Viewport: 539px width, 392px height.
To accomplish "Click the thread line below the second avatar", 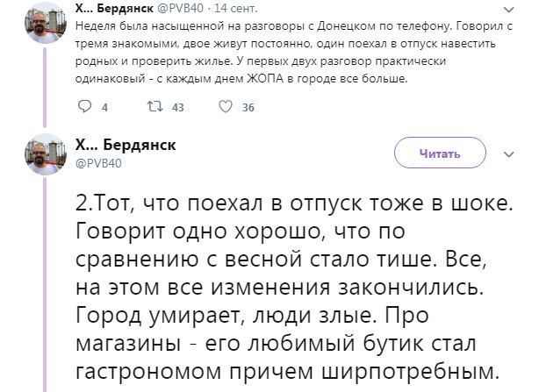I will click(x=45, y=285).
